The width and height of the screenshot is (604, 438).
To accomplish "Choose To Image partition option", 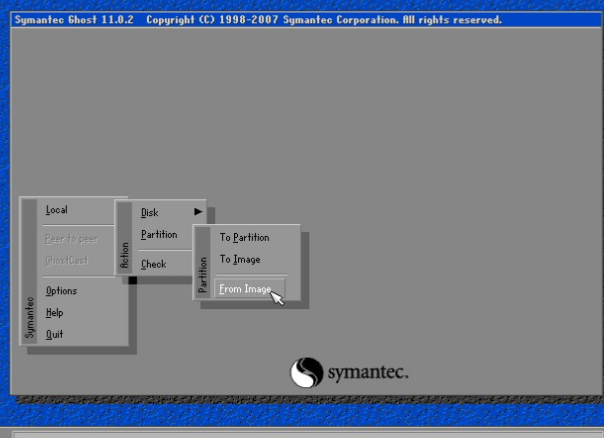I will (240, 260).
